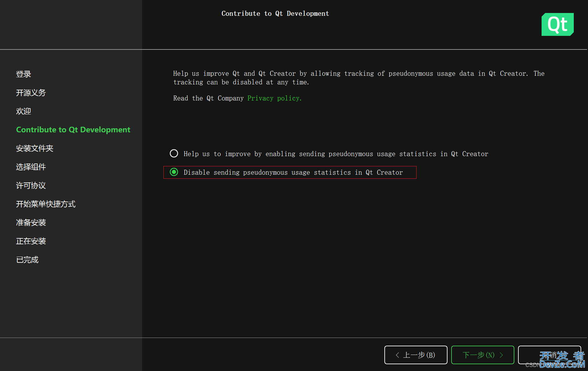The image size is (588, 371).
Task: Click 许可协议 in the sidebar
Action: coord(31,185)
